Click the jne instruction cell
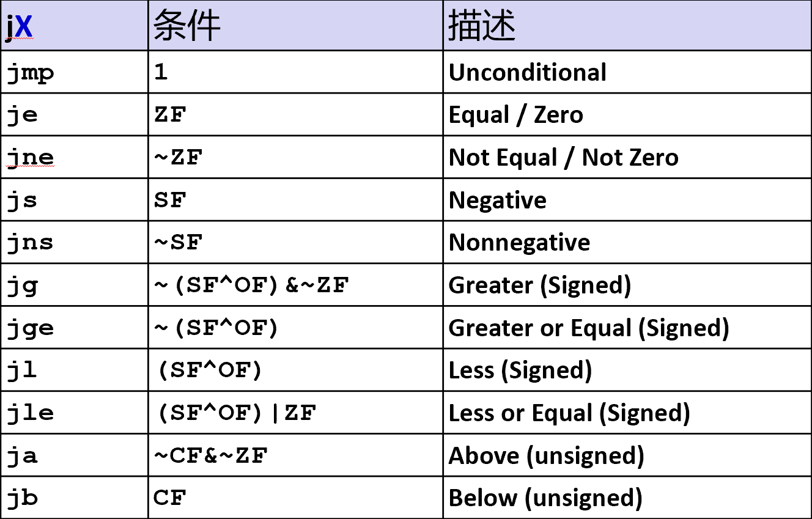Screen dimensions: 812x519 coord(31,158)
